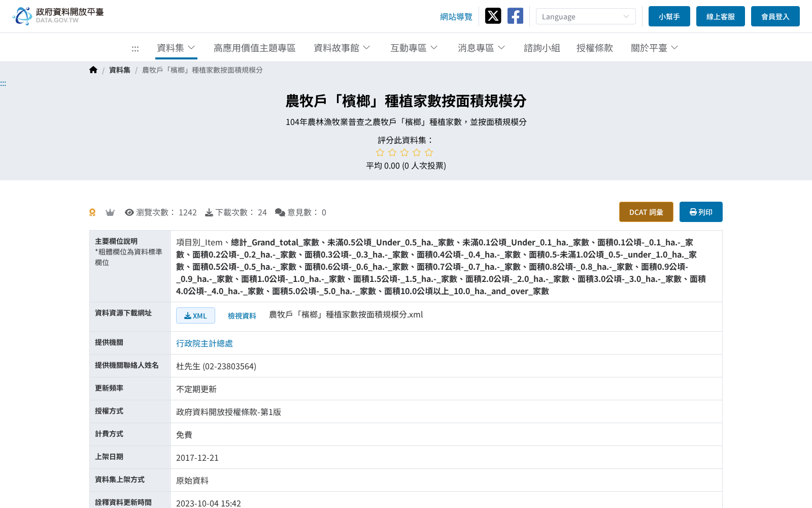Click the 計費方式 row label
Image resolution: width=812 pixels, height=508 pixels.
(109, 434)
